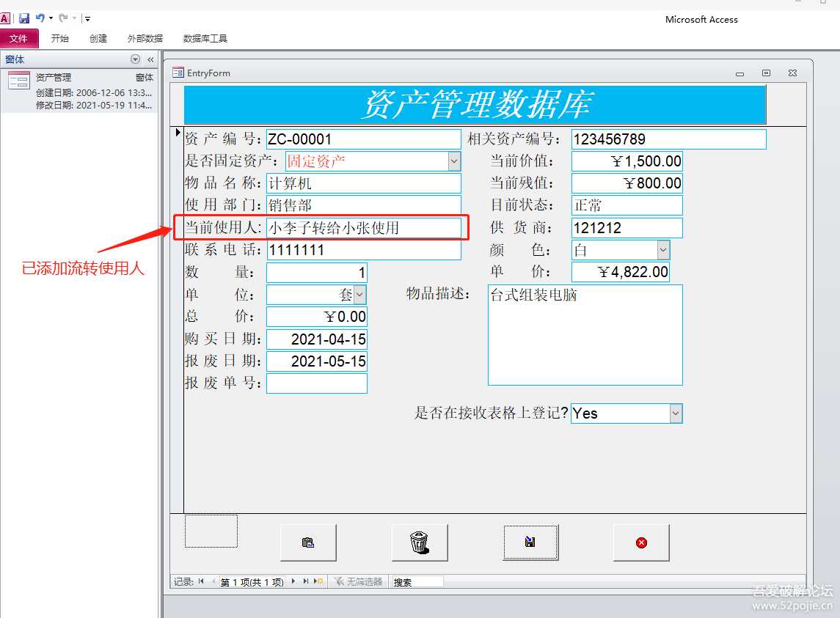Open the navigation pane 窗体 category menu

[x=135, y=59]
